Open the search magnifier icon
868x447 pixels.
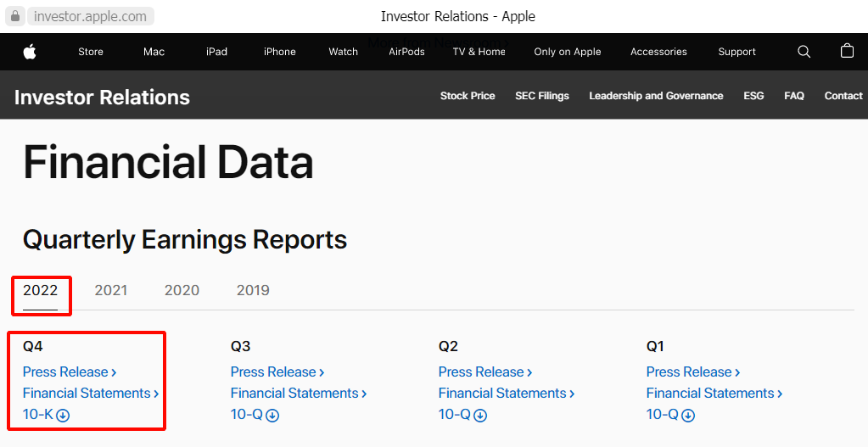(804, 52)
